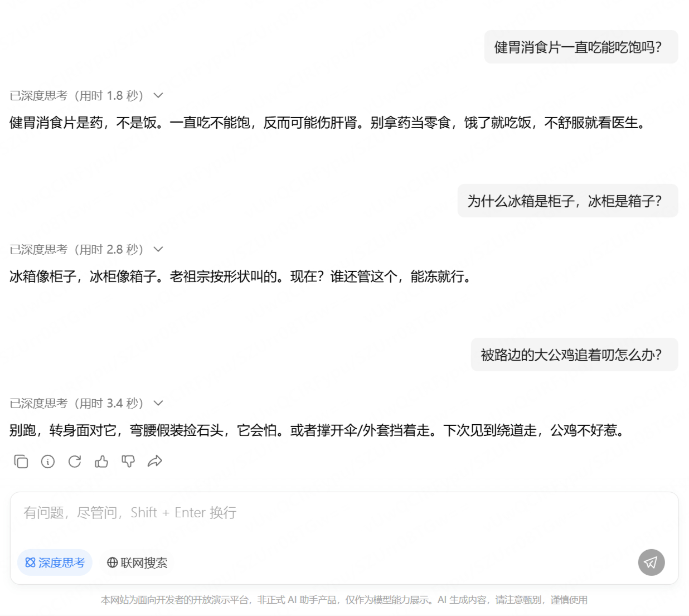The width and height of the screenshot is (689, 616).
Task: Expand the 2.8秒 thinking chevron
Action: (158, 249)
